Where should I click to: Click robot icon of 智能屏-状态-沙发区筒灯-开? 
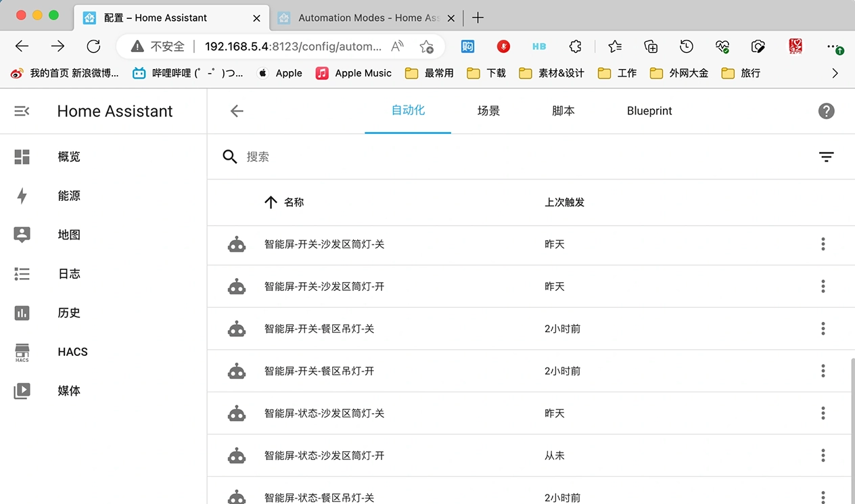click(x=237, y=455)
